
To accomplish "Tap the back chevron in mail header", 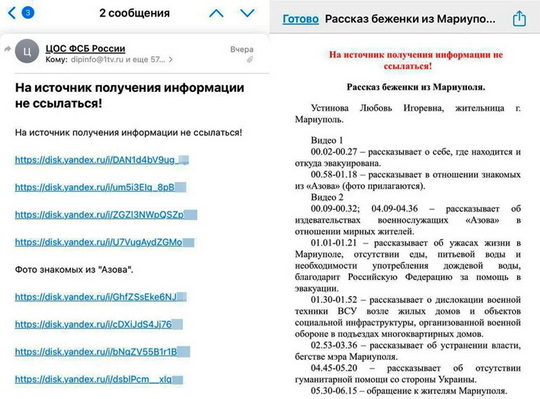I will coord(12,13).
